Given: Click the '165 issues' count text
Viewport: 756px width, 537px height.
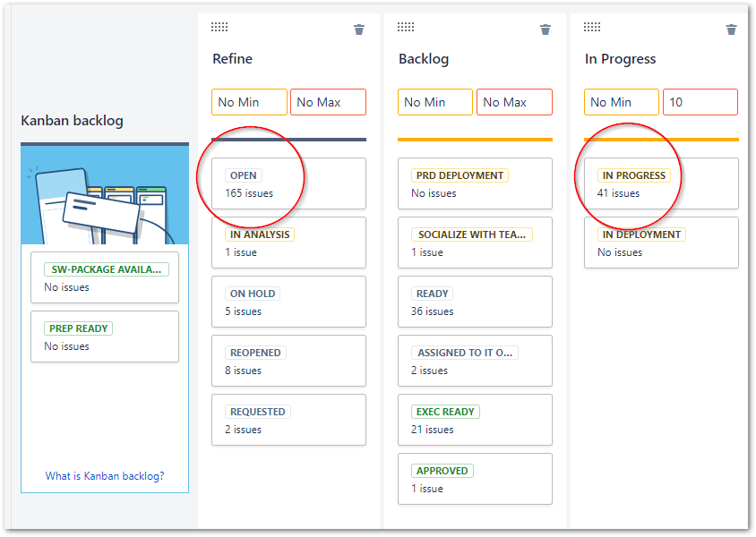Looking at the screenshot, I should click(249, 193).
